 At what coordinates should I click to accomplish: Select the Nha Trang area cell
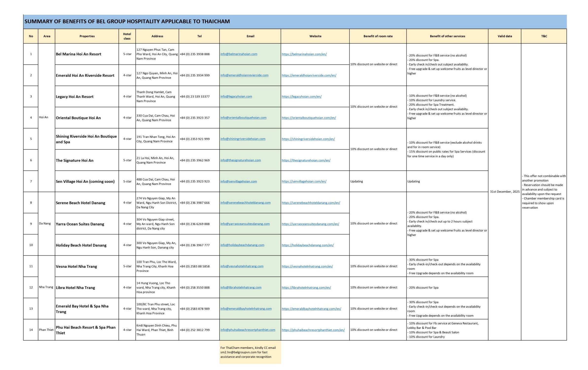[x=46, y=287]
